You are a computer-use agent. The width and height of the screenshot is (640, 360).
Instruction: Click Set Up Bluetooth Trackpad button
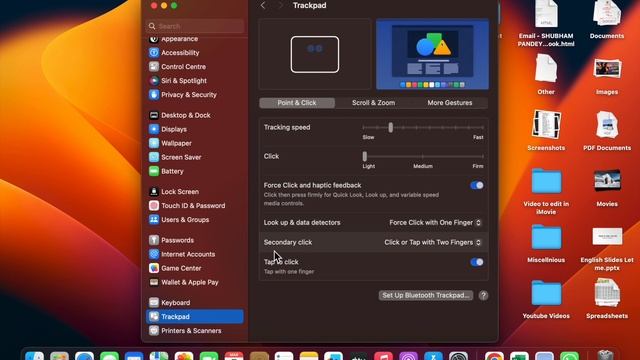click(x=426, y=295)
